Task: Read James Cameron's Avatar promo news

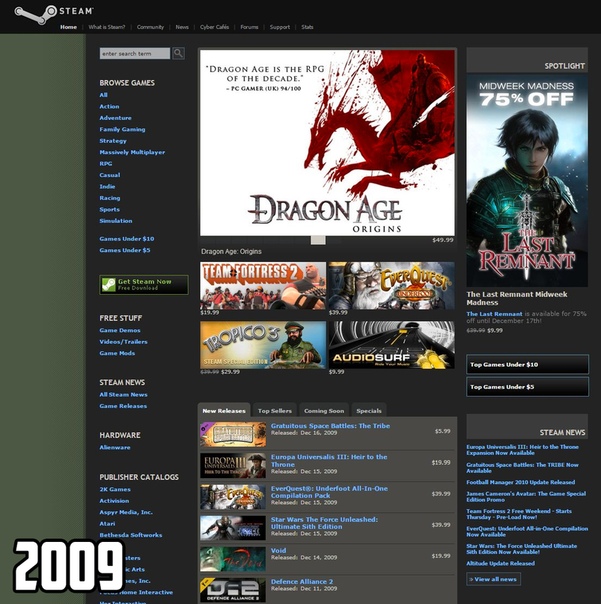Action: point(526,497)
